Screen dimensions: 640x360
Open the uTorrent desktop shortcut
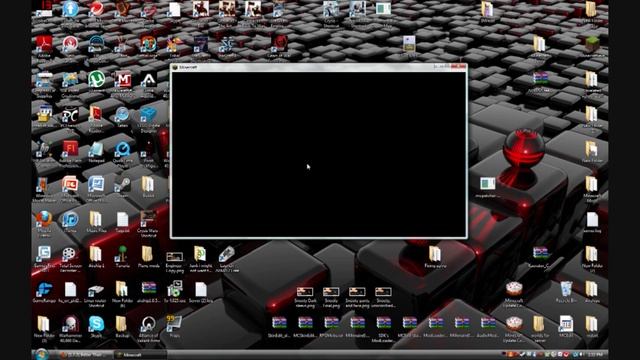[x=96, y=79]
